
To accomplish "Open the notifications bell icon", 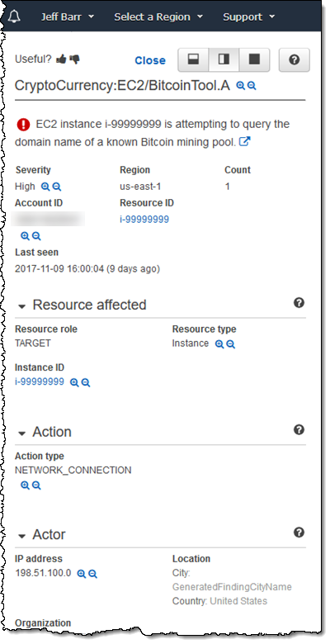I will tap(14, 17).
